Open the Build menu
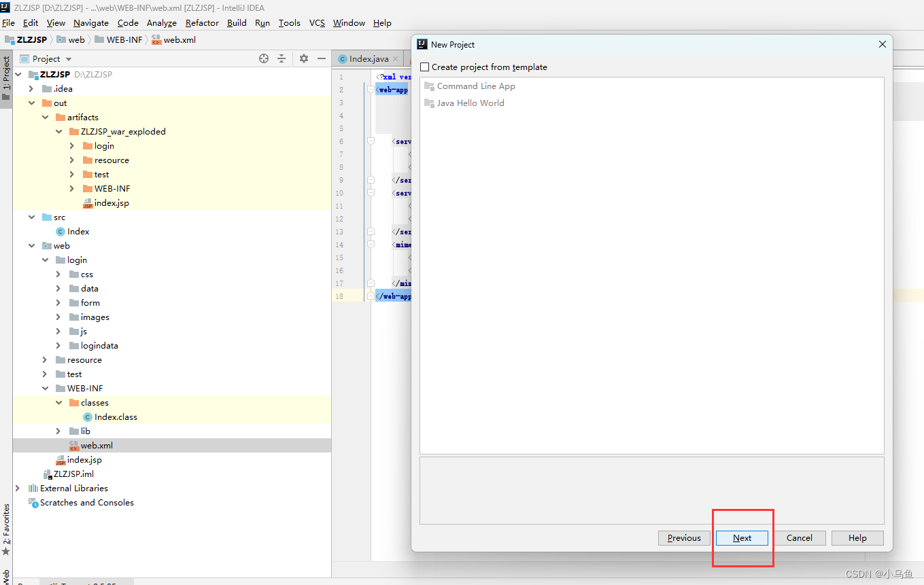The image size is (924, 585). click(237, 23)
